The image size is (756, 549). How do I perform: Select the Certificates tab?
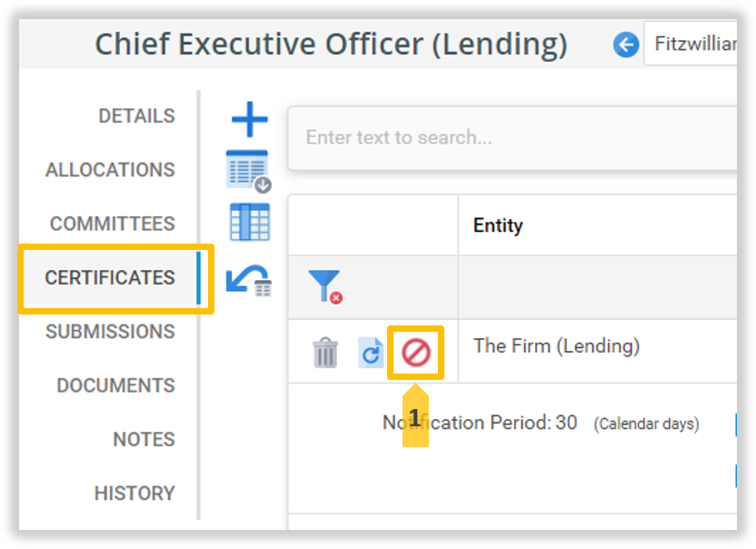[x=110, y=277]
